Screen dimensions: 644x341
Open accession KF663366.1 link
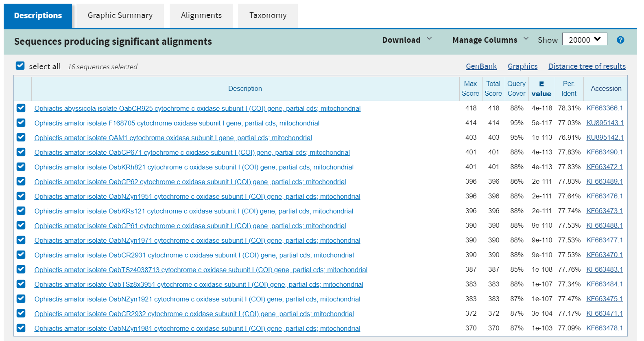pos(605,108)
